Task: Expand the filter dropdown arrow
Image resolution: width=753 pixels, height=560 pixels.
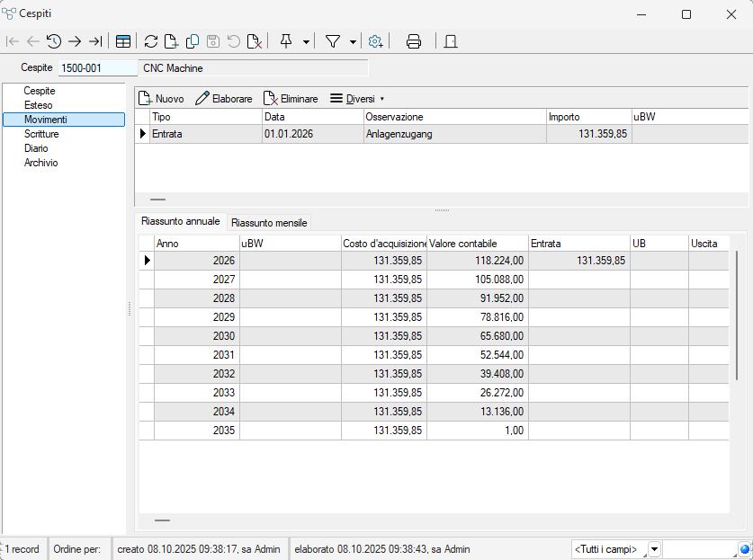Action: point(353,41)
